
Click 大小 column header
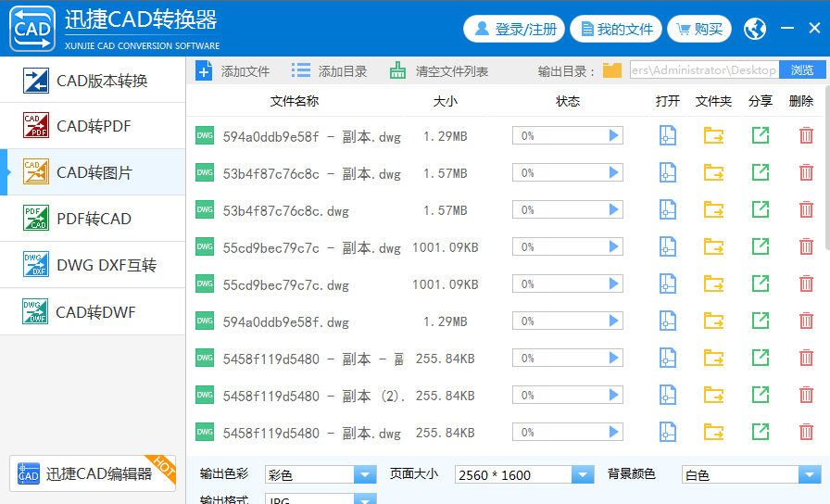click(x=446, y=101)
